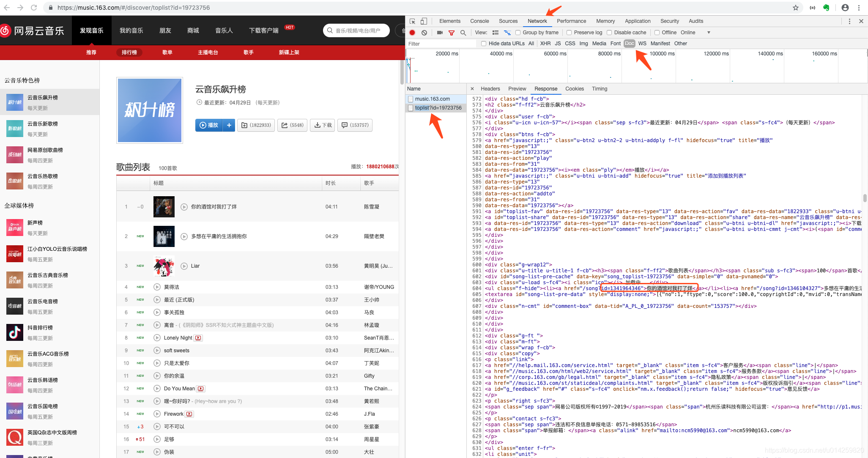Viewport: 868px width, 458px height.
Task: Switch to the Console tab
Action: [479, 21]
